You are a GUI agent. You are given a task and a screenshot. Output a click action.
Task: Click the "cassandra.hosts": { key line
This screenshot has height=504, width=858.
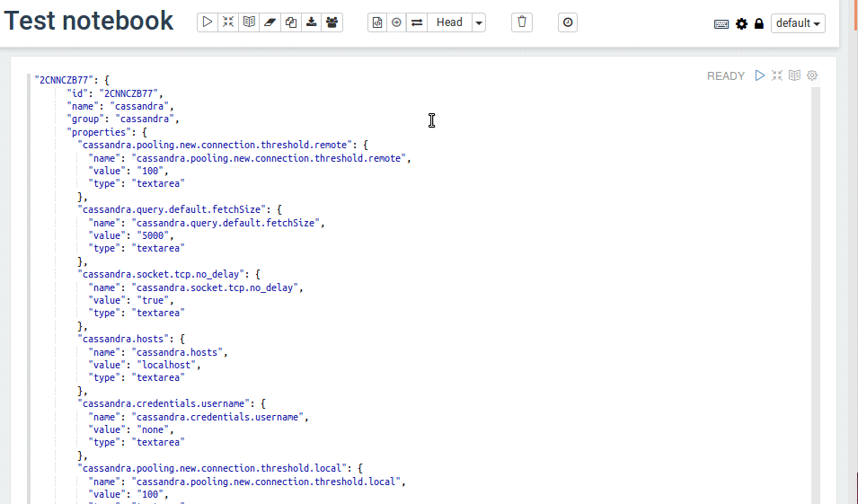click(131, 339)
